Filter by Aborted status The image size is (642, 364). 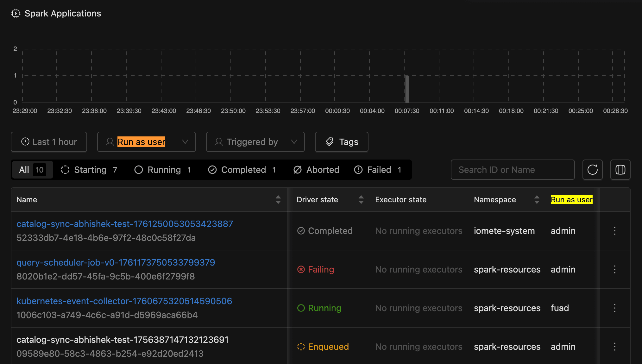(316, 170)
